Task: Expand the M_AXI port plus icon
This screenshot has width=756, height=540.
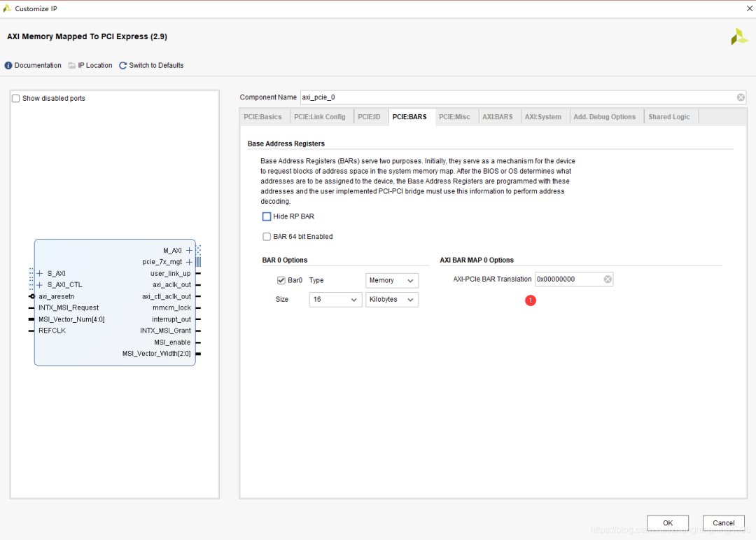Action: coord(189,251)
